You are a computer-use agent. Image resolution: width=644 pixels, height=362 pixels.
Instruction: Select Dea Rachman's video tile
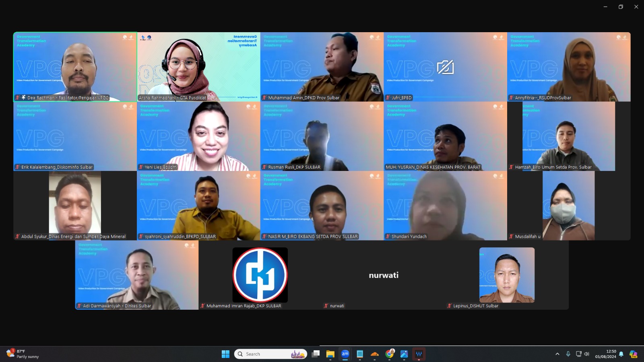click(75, 66)
